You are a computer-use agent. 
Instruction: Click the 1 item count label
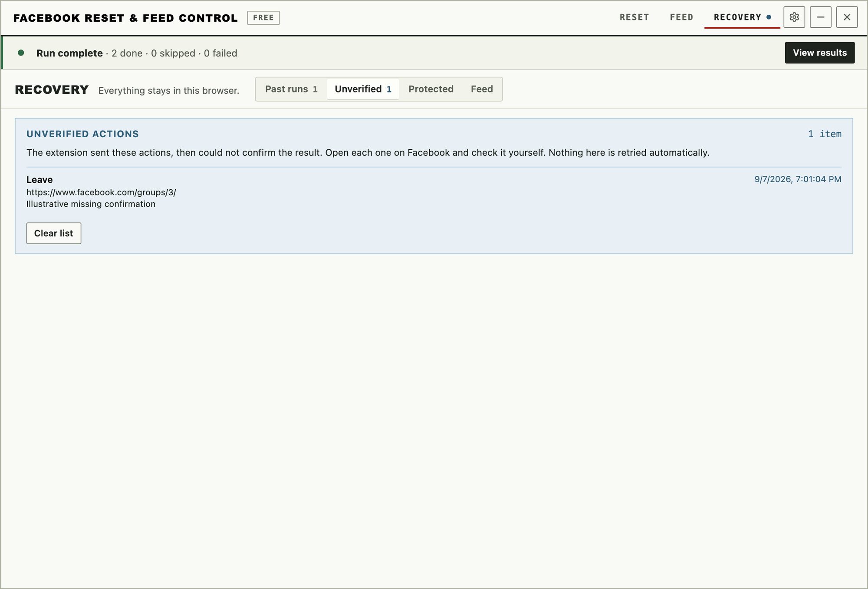click(825, 134)
